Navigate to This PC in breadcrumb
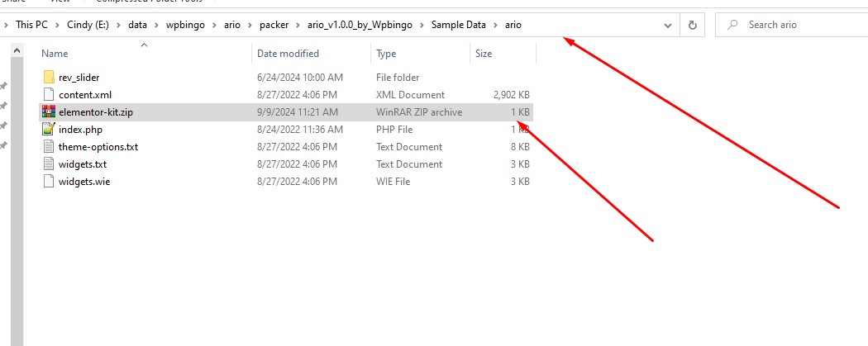 pos(31,25)
